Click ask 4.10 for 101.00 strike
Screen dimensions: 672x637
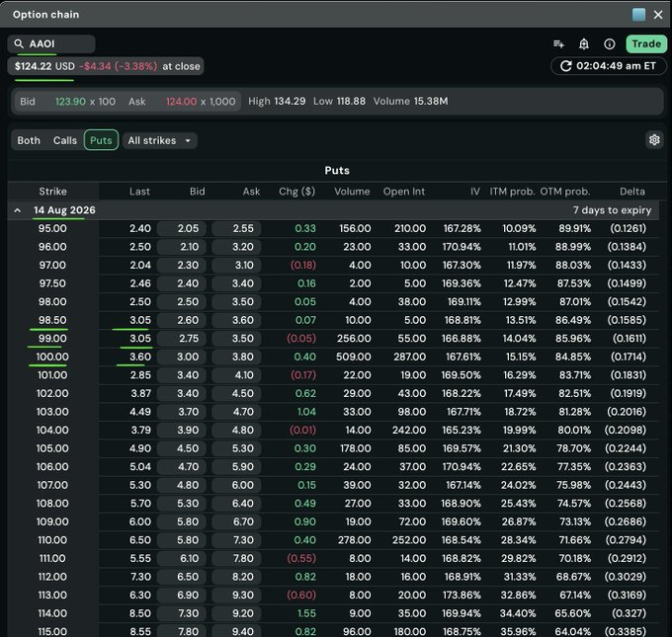(236, 375)
